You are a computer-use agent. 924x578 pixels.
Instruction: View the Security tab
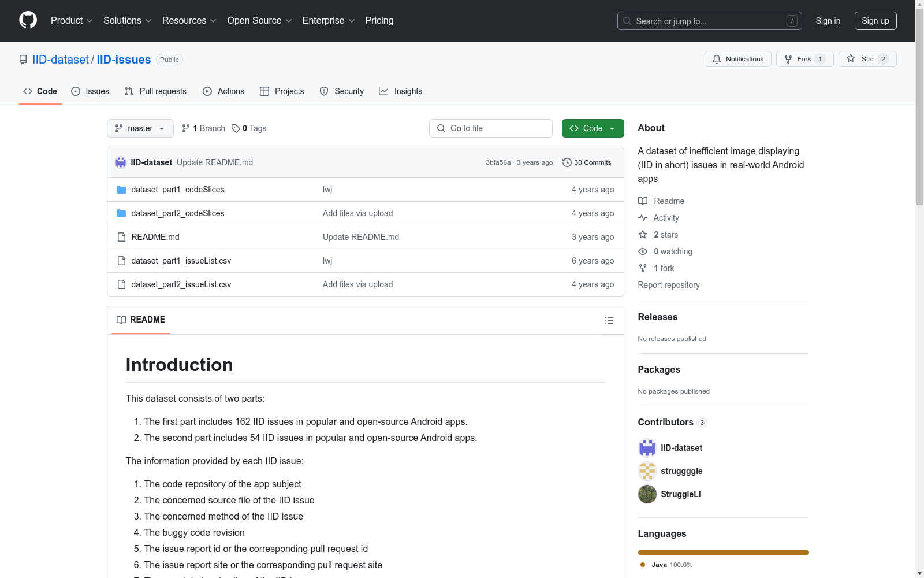click(x=342, y=91)
